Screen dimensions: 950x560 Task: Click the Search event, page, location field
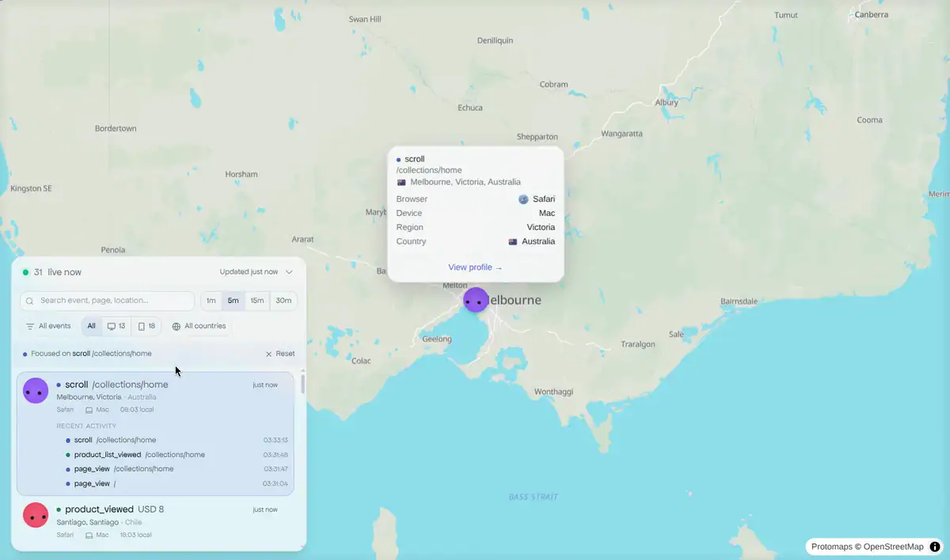point(108,301)
